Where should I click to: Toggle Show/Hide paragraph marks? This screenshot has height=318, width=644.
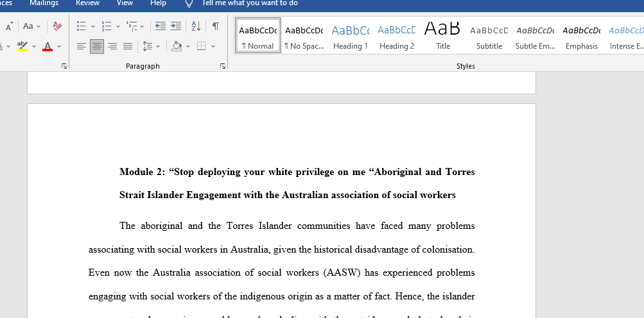(215, 26)
